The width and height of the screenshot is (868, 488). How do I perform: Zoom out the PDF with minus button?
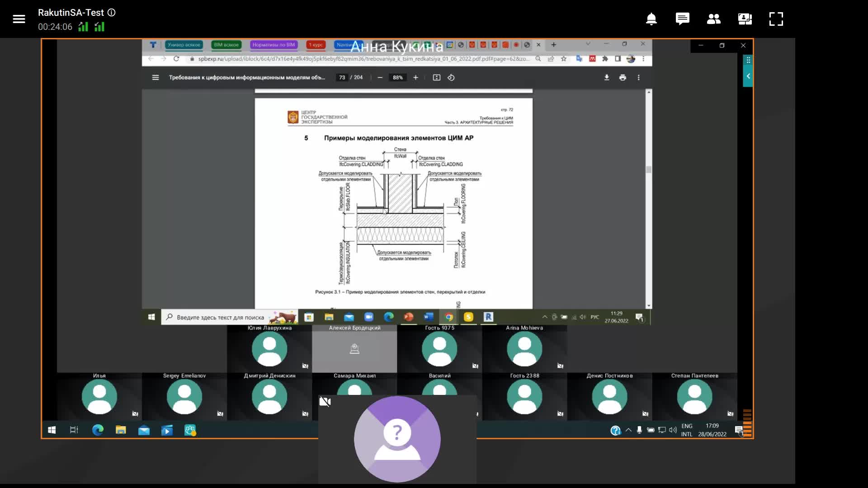click(x=380, y=78)
